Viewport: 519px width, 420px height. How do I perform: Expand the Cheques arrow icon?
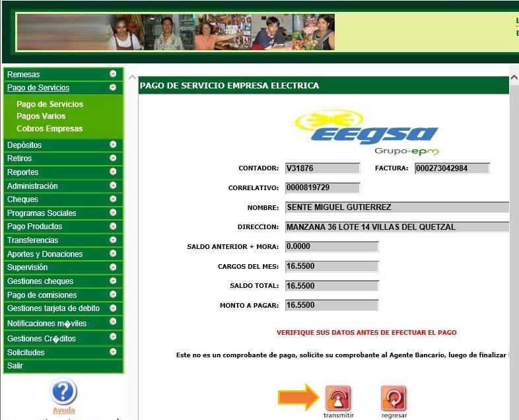click(113, 199)
